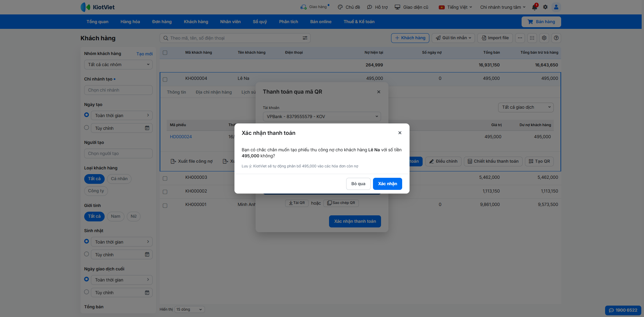Switch to Địa chỉ nhận hàng tab

[x=214, y=92]
